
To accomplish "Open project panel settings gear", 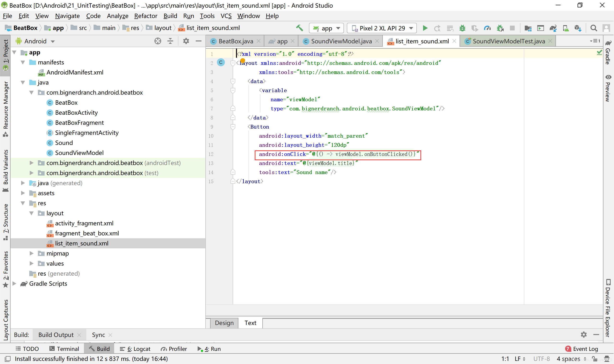I will [186, 41].
